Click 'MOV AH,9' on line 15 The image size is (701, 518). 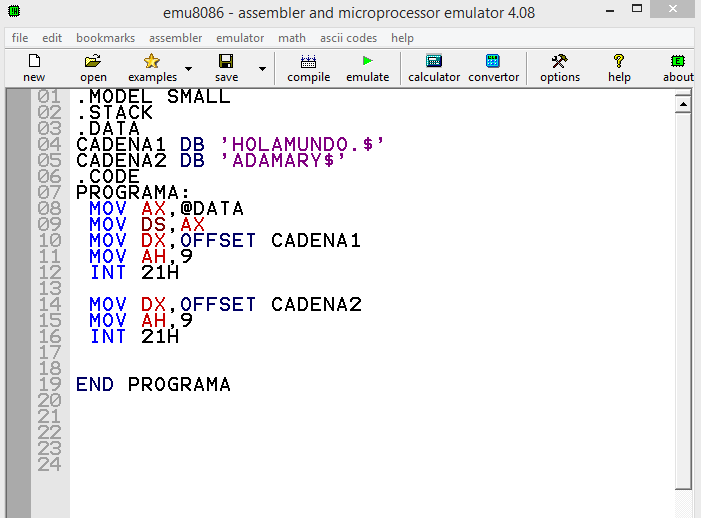tap(141, 320)
